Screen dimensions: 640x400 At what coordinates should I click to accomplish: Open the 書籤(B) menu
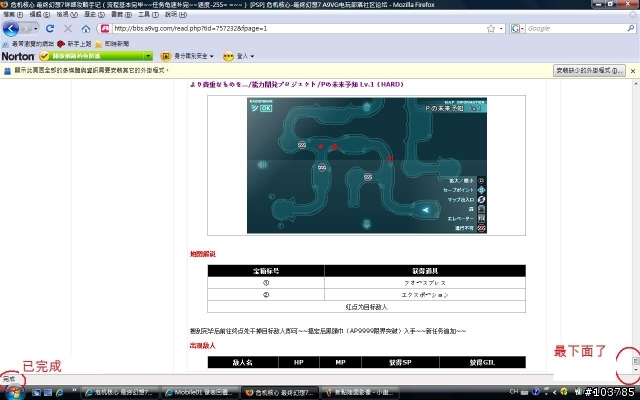(x=121, y=14)
